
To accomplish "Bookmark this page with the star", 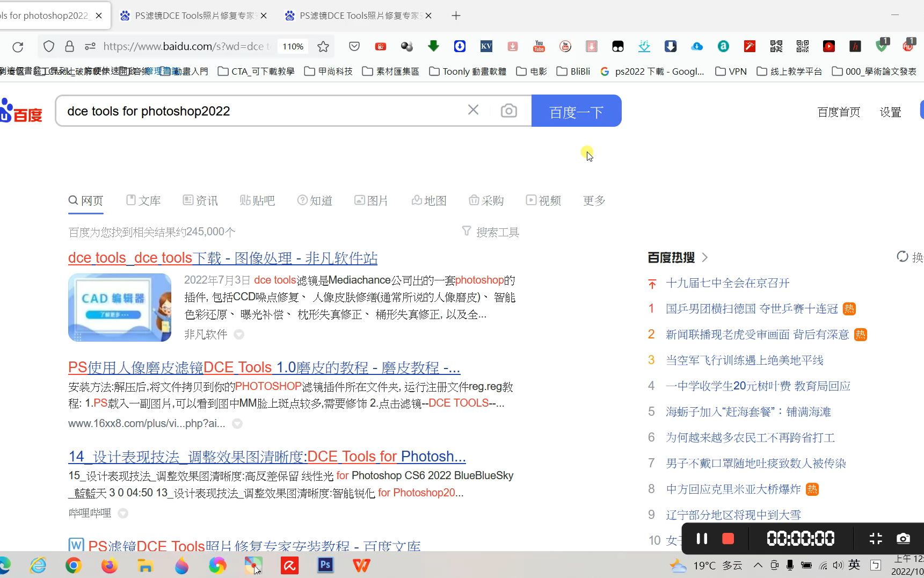I will 323,47.
